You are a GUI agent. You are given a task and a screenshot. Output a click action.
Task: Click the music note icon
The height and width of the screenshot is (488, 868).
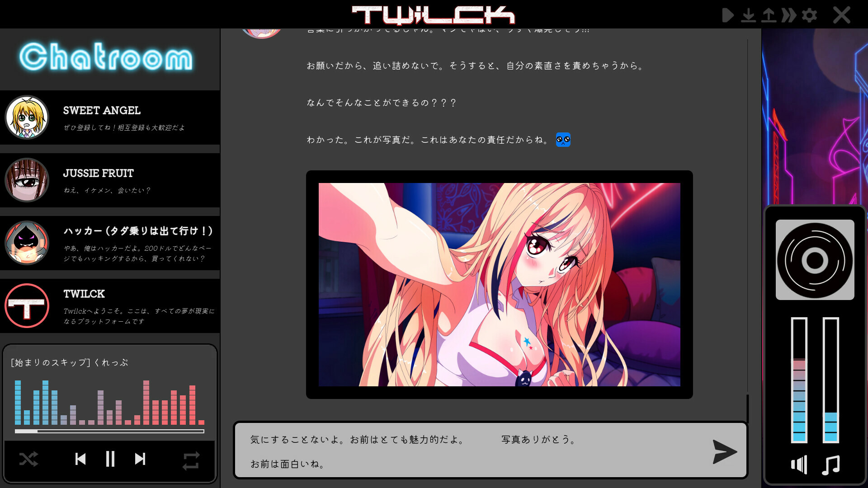[830, 465]
